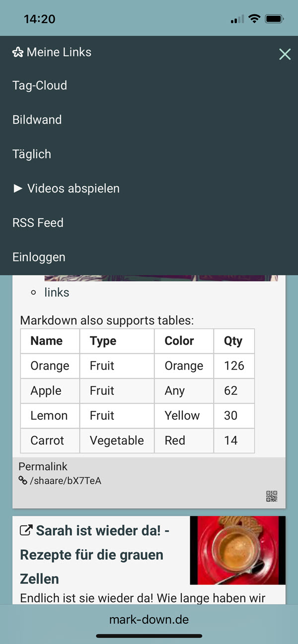
Task: Click the Orange name table cell
Action: pos(50,366)
